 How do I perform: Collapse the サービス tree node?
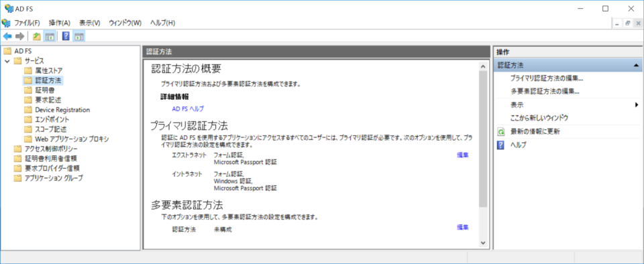pyautogui.click(x=7, y=61)
